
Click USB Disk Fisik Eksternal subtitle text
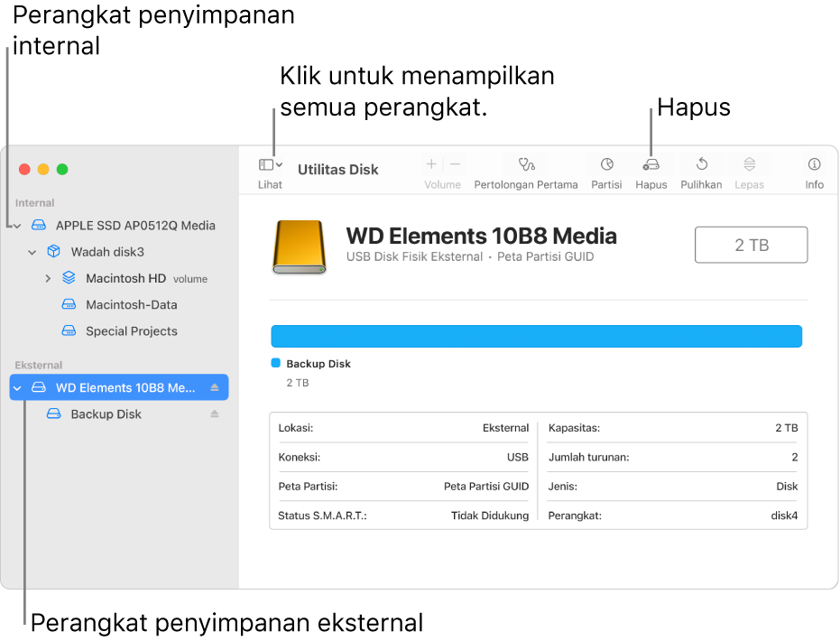414,256
